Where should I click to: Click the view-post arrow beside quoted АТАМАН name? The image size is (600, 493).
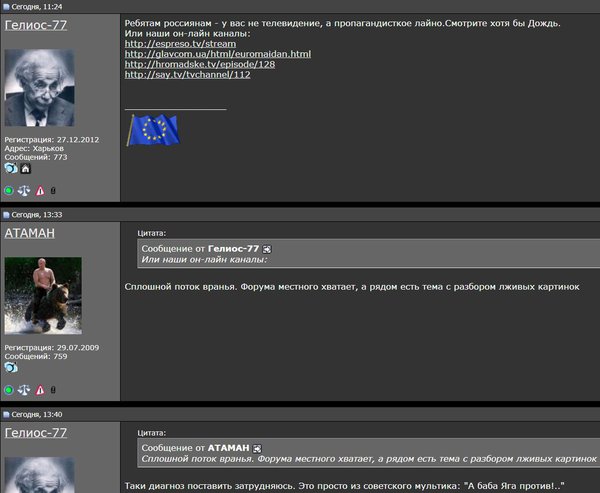257,447
